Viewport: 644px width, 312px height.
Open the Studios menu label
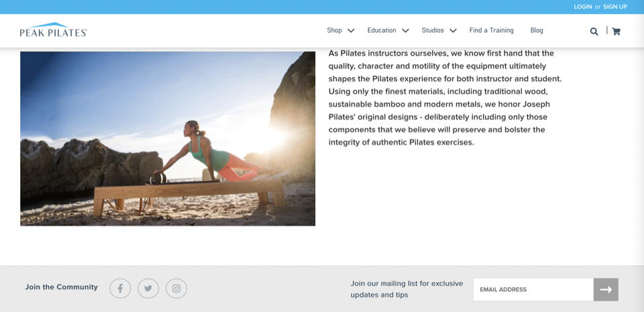[433, 30]
